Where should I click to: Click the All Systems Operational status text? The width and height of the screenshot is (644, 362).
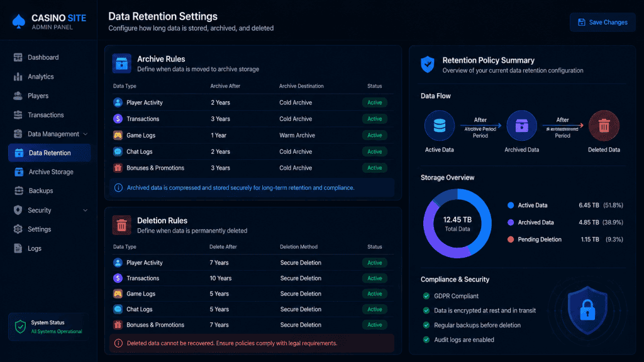pos(57,332)
